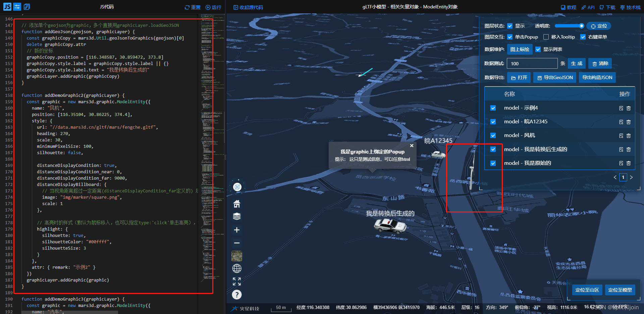Click the 清除 clear button
Screen dimensions: 644x314
coord(600,63)
